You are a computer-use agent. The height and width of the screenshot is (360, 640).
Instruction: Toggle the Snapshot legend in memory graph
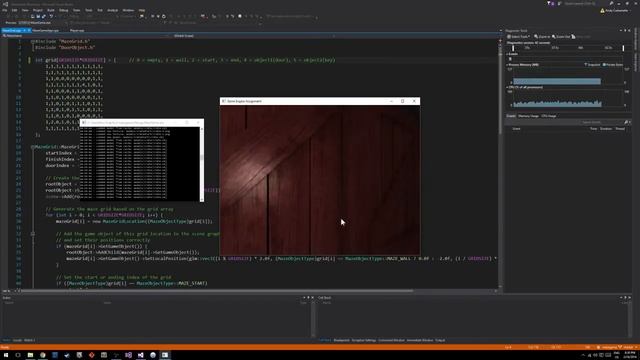tap(592, 65)
